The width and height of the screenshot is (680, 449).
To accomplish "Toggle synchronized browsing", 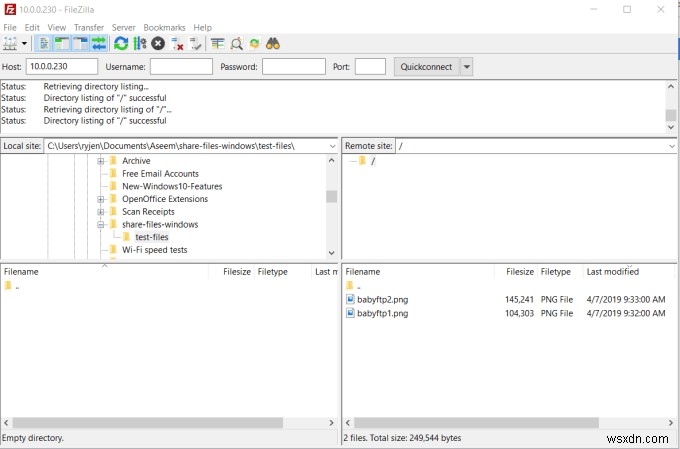I will click(255, 44).
